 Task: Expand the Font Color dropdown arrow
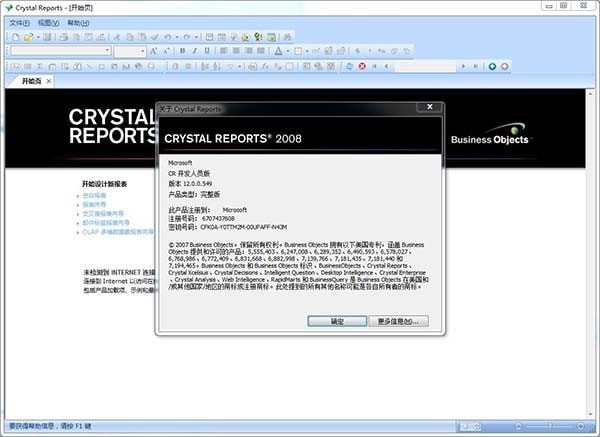(288, 51)
